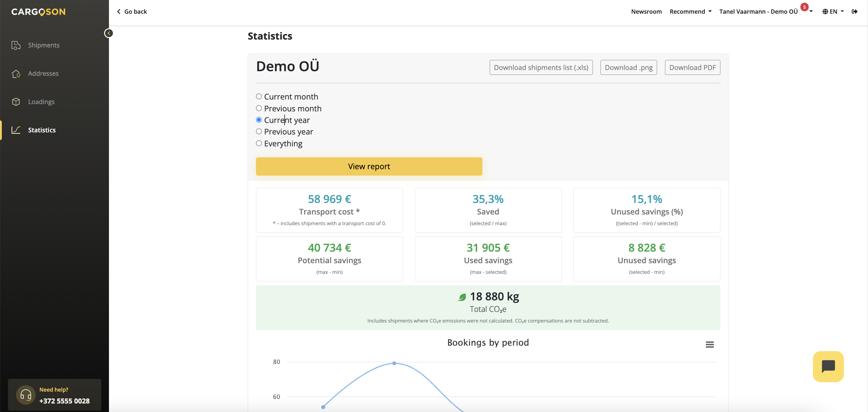Screen dimensions: 868x412
Task: Click the Shipments sidebar icon
Action: click(x=16, y=45)
